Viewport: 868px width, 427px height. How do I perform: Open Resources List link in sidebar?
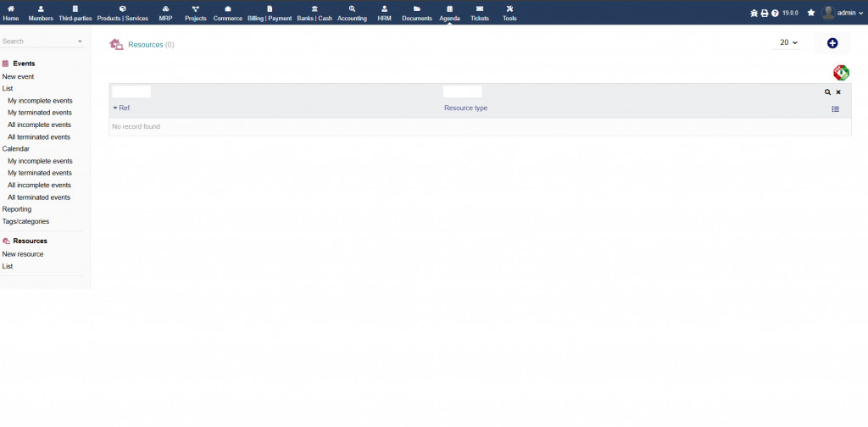click(x=7, y=267)
